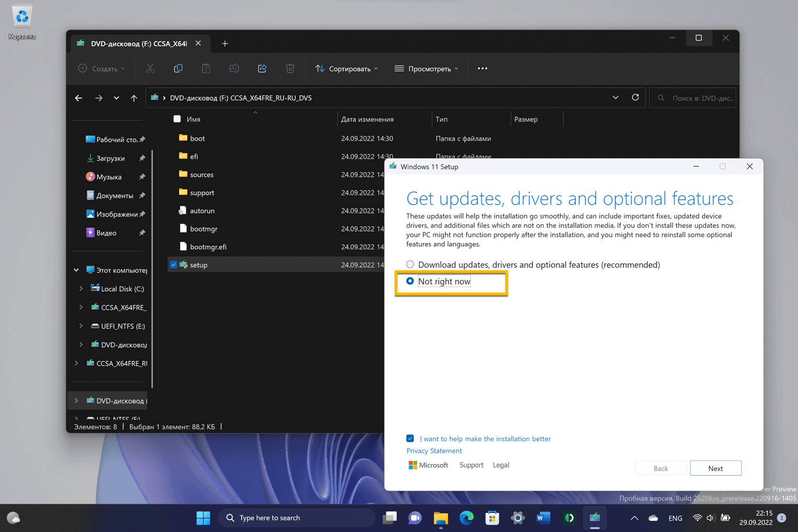
Task: Toggle the select-all checkbox beside Имя
Action: 177,119
